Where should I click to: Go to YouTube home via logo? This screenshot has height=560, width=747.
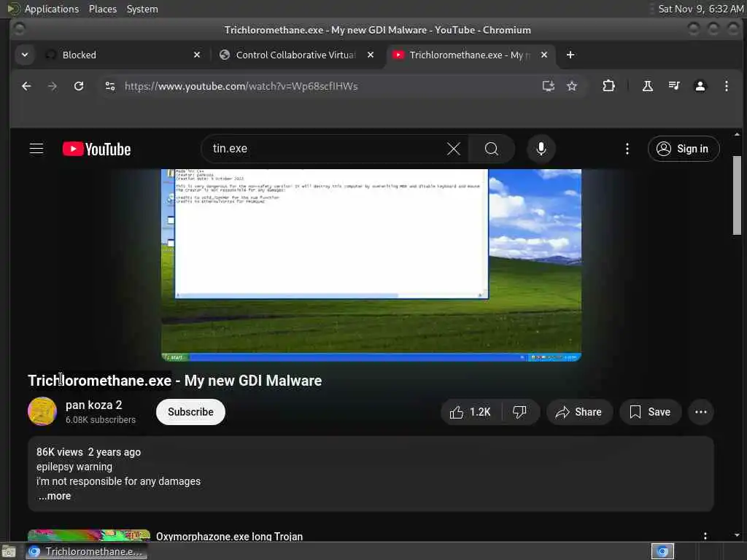coord(97,149)
